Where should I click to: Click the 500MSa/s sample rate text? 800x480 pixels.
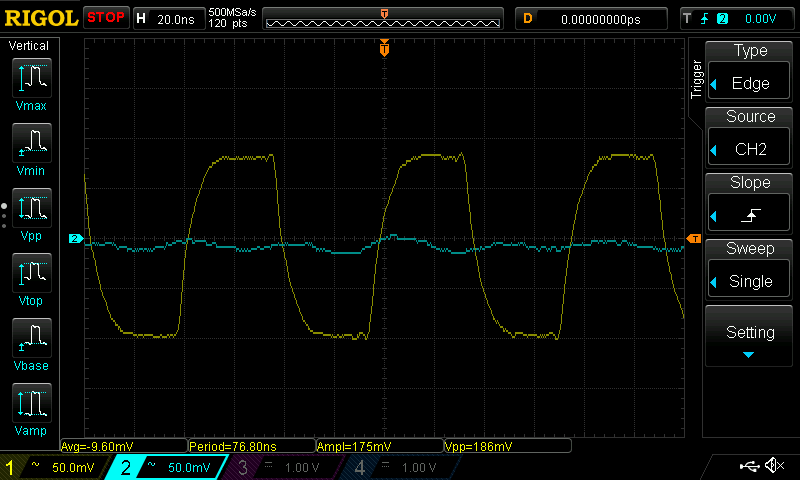[232, 13]
